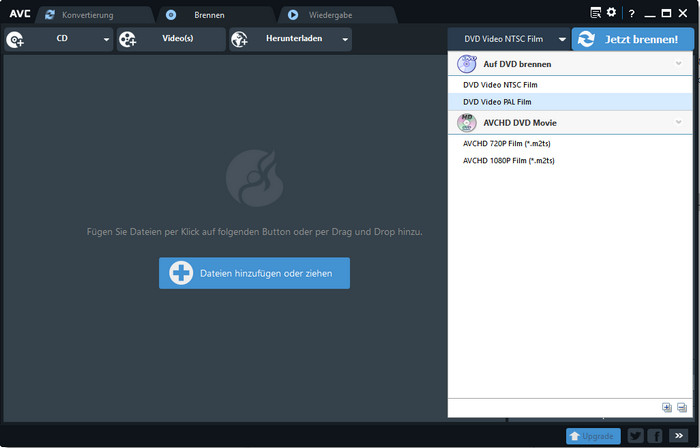Select DVD Video NTSC Film from the list
The width and height of the screenshot is (700, 448).
pyautogui.click(x=570, y=85)
